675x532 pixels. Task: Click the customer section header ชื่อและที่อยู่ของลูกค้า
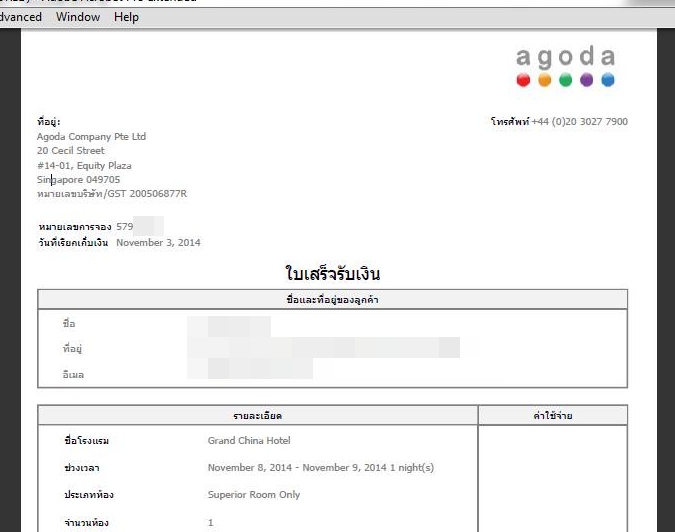point(332,300)
